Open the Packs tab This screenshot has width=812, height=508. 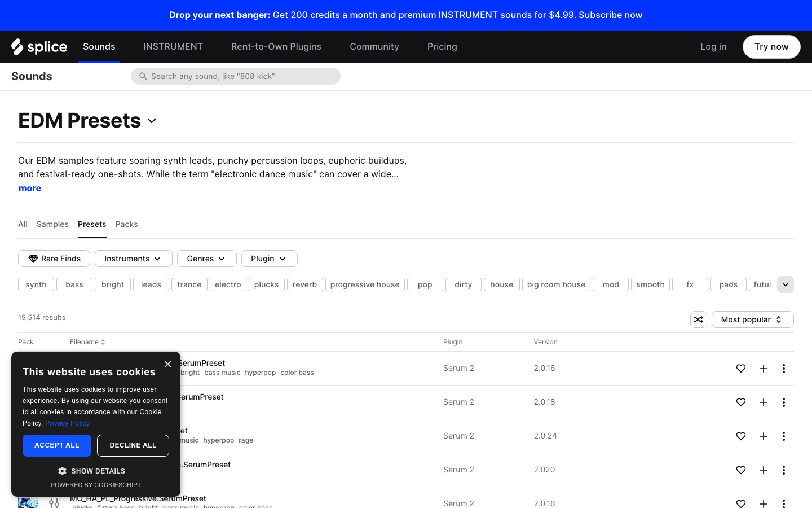click(x=127, y=224)
